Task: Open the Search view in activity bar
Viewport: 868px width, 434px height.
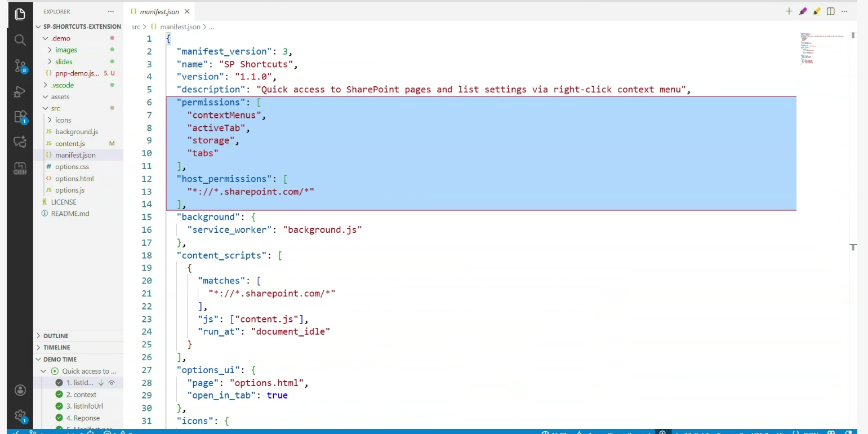Action: (x=20, y=40)
